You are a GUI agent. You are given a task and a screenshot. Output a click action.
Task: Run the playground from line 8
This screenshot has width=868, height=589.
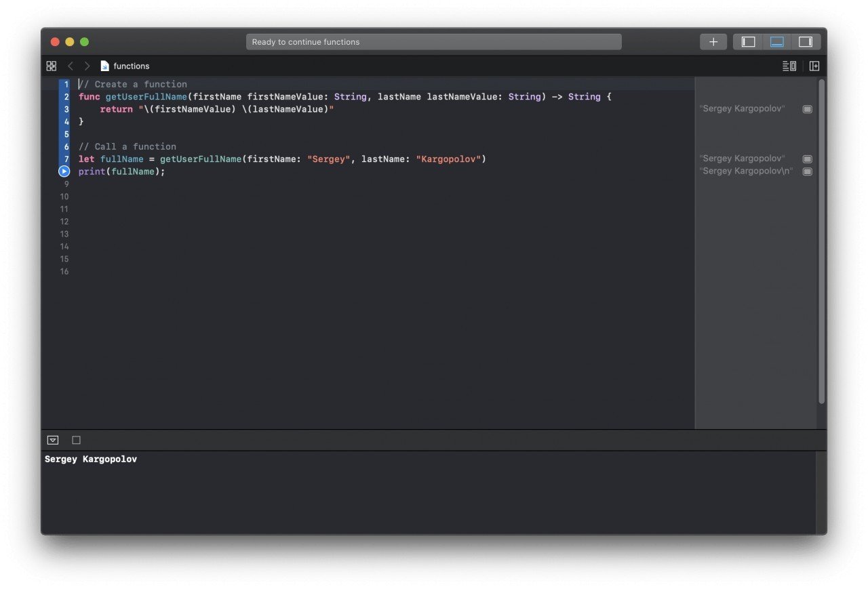[64, 171]
